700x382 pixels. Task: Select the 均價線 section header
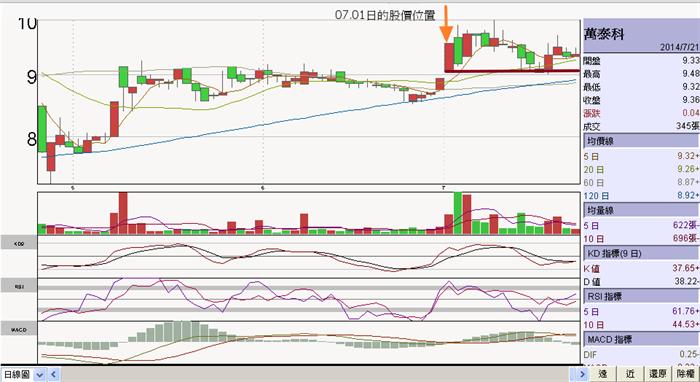tap(641, 141)
